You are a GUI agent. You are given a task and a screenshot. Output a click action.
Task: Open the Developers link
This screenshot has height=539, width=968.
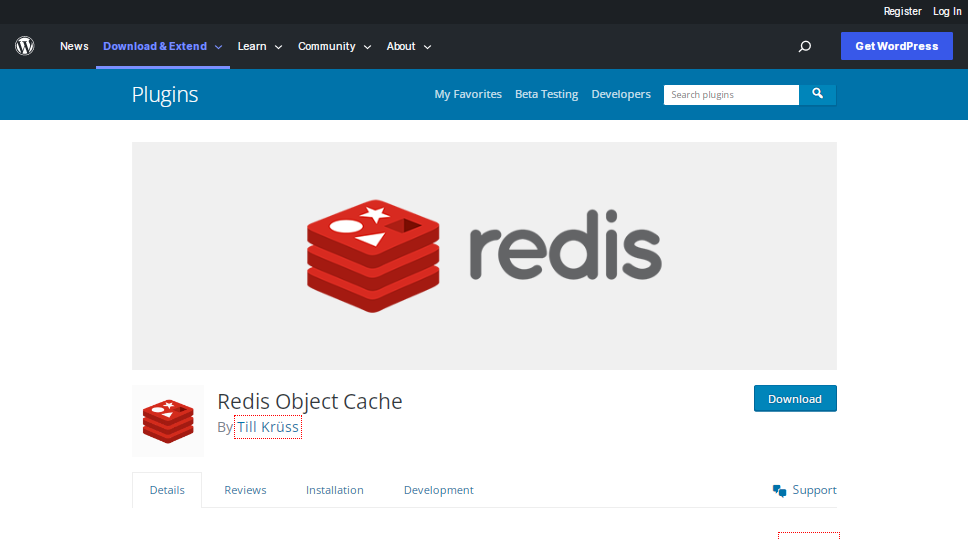point(621,94)
